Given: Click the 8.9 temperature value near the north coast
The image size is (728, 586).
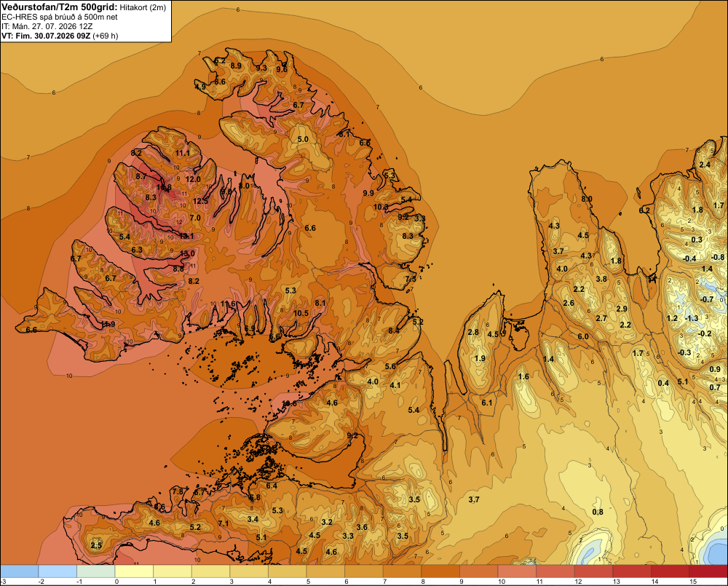Looking at the screenshot, I should coord(236,66).
